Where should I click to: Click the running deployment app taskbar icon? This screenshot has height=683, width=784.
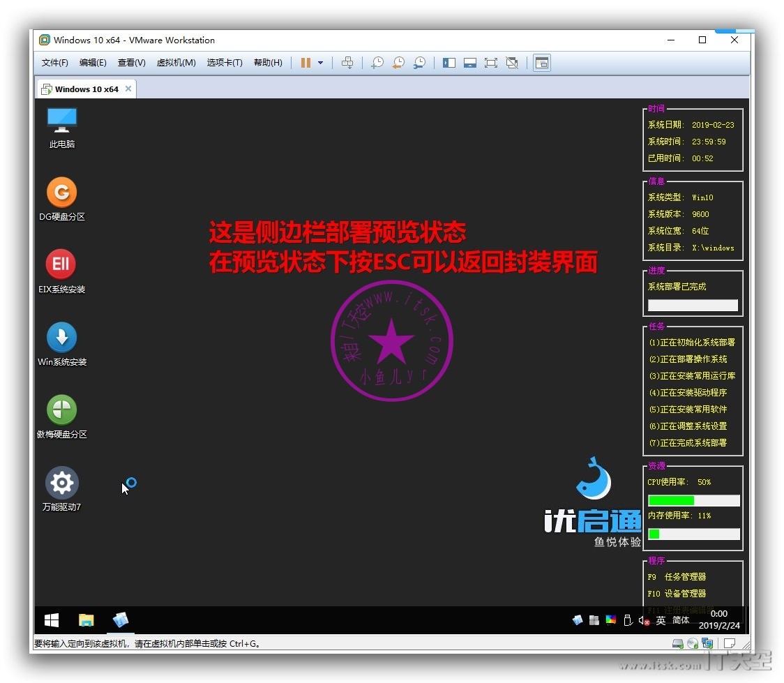[x=121, y=620]
